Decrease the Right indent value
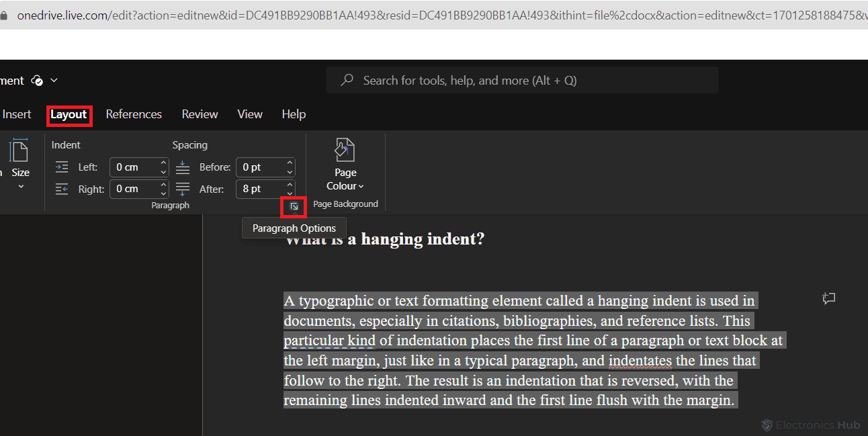The height and width of the screenshot is (436, 868). (x=163, y=193)
